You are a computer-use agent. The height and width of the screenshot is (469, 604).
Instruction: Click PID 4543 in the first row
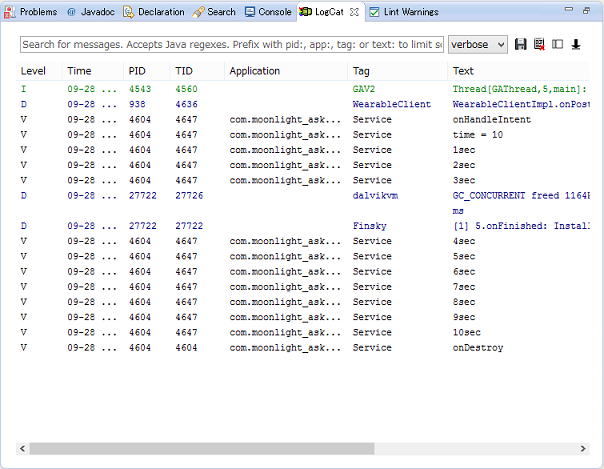point(140,89)
